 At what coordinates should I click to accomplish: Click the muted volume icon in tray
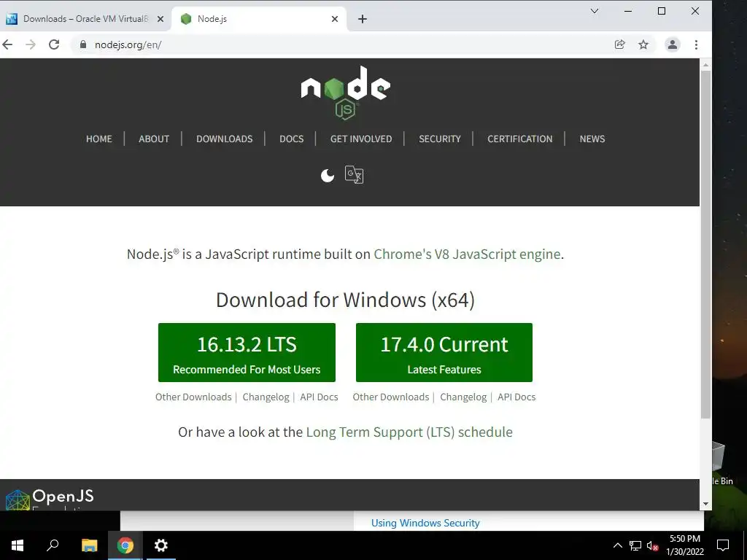[x=652, y=545]
